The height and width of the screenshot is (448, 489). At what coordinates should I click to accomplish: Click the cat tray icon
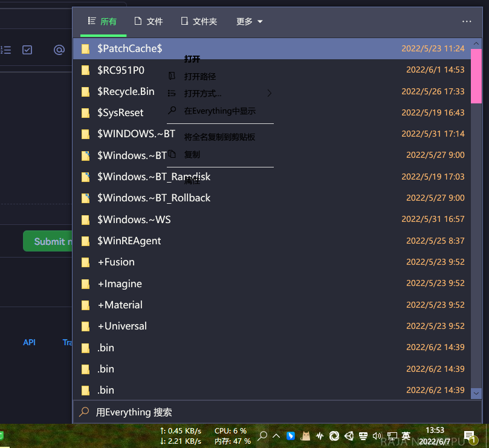point(305,435)
